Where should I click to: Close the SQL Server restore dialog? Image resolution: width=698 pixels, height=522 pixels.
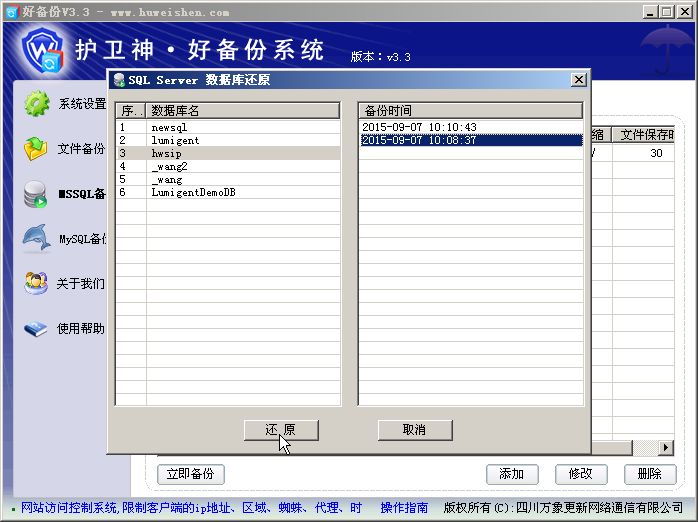(x=578, y=80)
